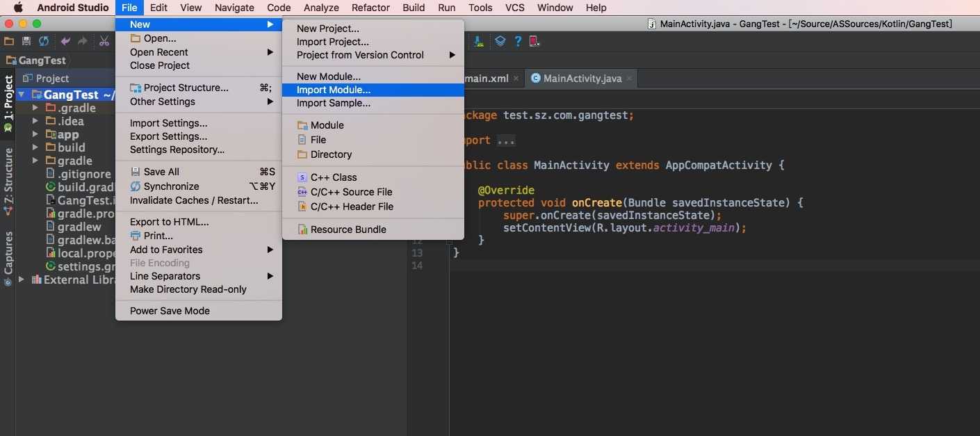The width and height of the screenshot is (980, 436).
Task: Expand the folded import block in editor
Action: point(506,140)
